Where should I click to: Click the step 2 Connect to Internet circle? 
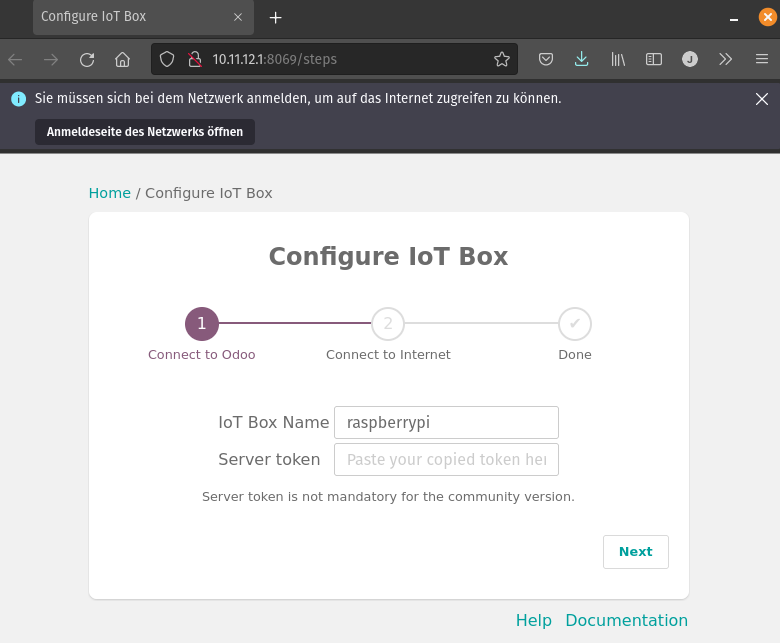388,324
